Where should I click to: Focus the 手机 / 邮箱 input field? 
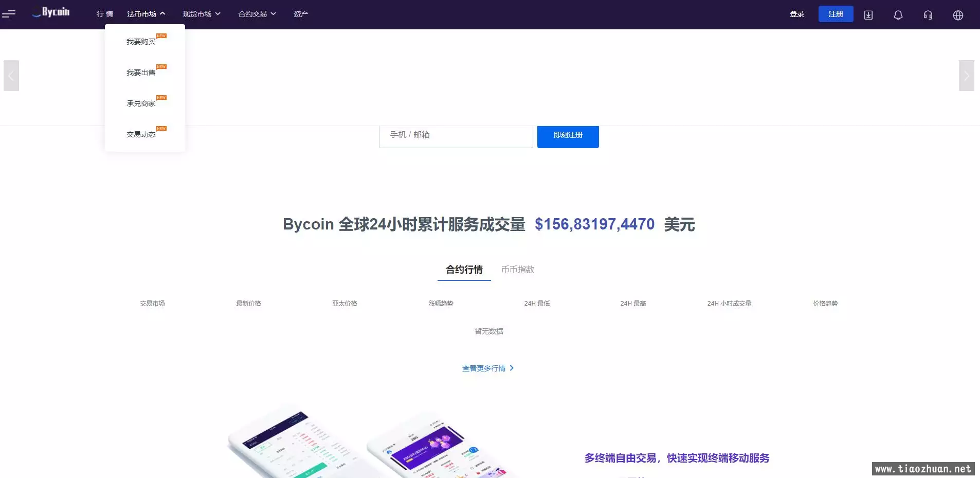click(456, 136)
